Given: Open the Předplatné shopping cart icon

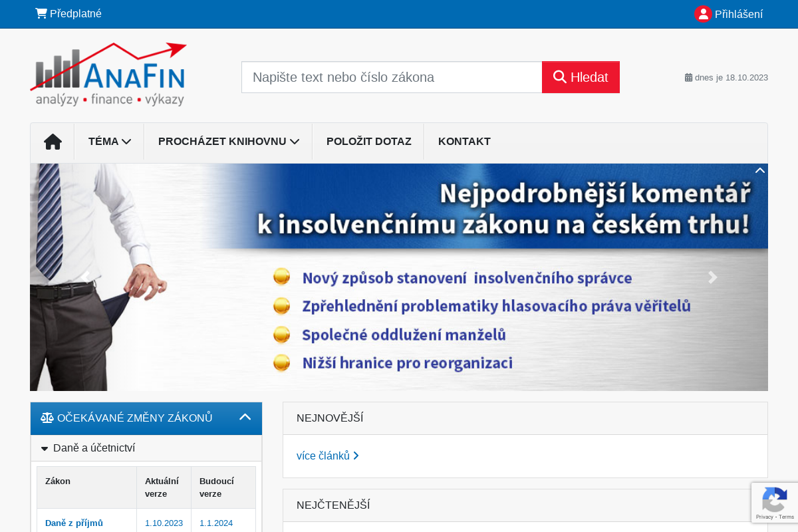Looking at the screenshot, I should (41, 13).
